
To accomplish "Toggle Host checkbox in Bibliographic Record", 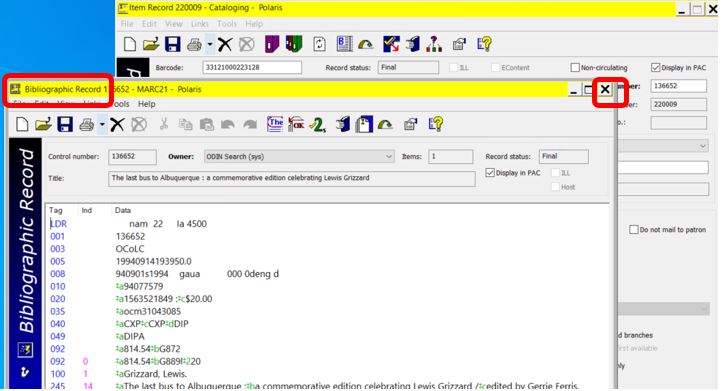I will [555, 187].
